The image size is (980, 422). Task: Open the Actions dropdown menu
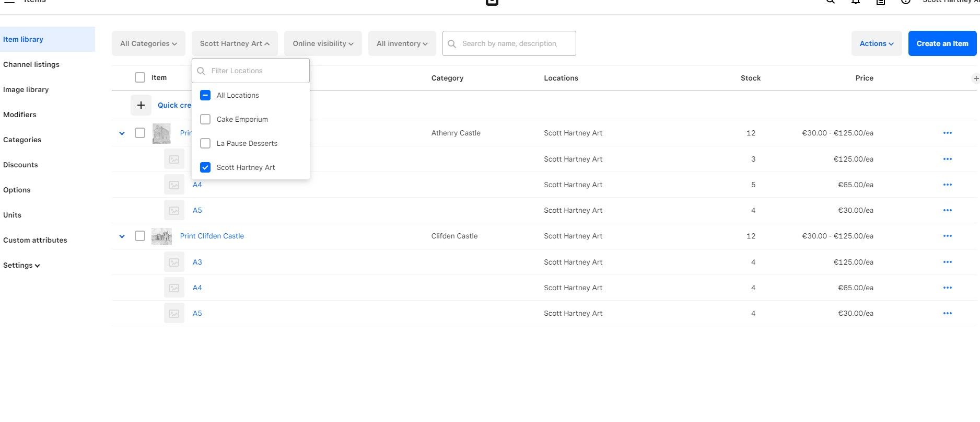click(877, 43)
